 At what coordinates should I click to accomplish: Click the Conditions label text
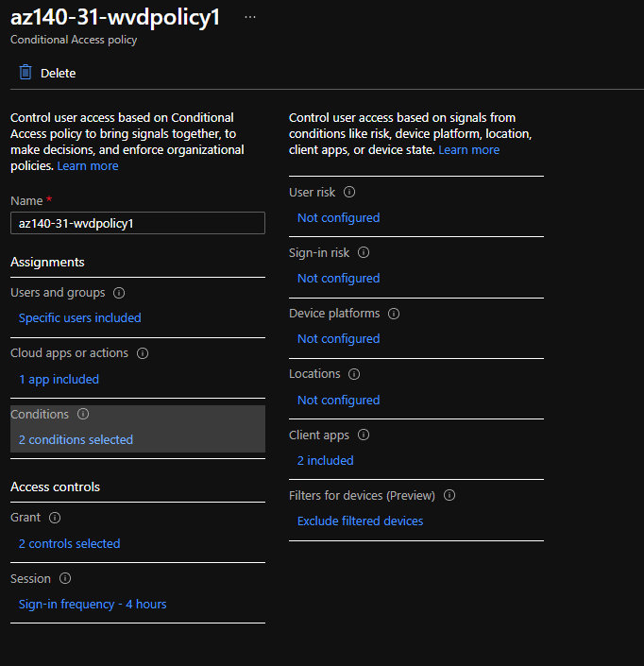click(40, 414)
